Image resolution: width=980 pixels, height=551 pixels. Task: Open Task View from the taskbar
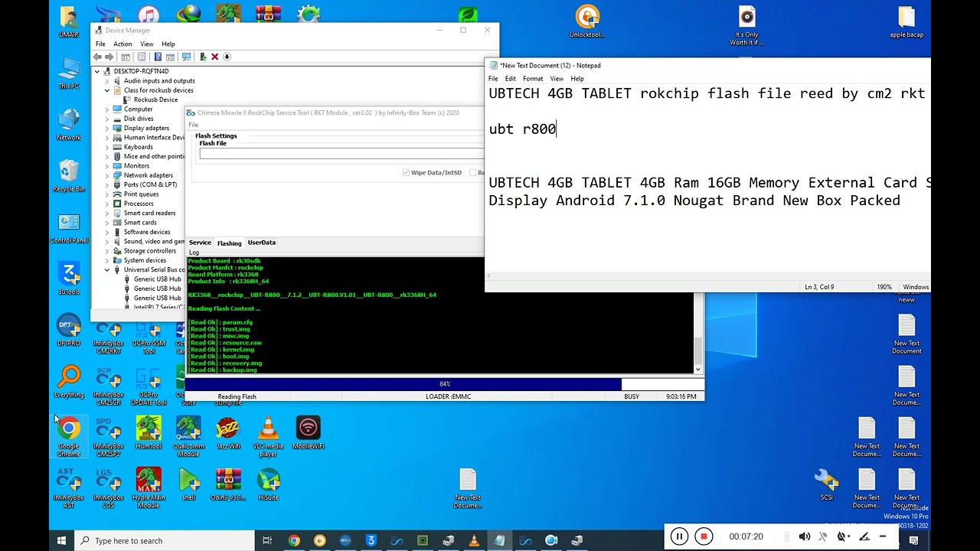tap(267, 540)
